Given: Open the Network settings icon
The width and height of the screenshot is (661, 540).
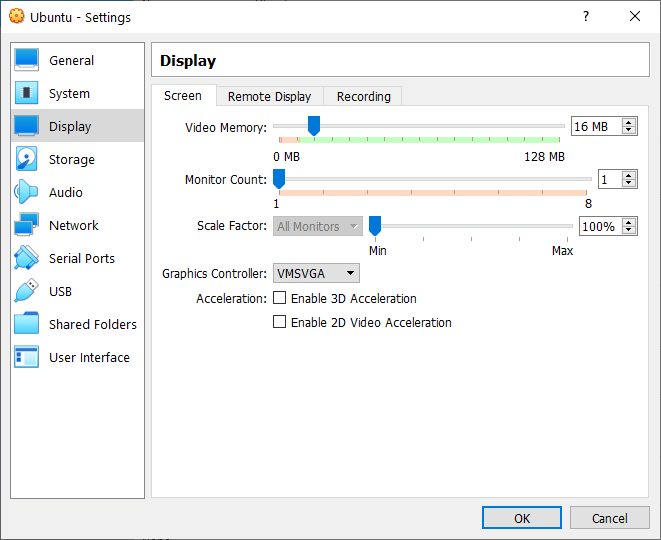Looking at the screenshot, I should tap(27, 225).
